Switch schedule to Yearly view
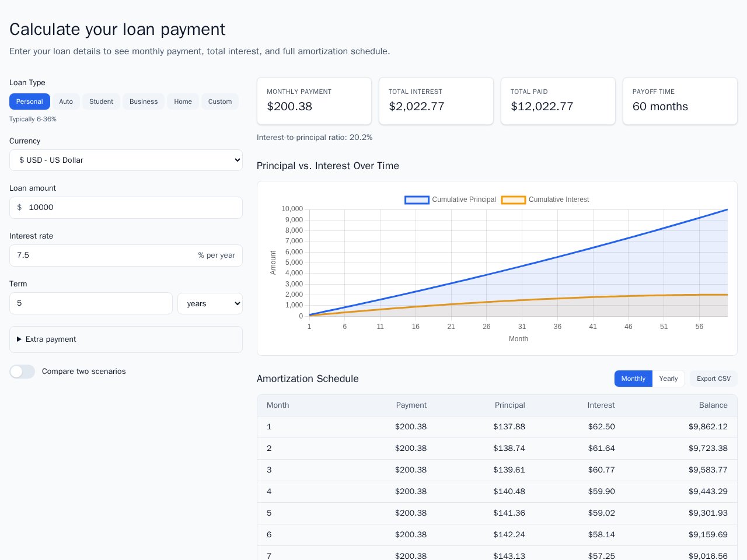Screen dimensions: 747x560 tap(668, 379)
